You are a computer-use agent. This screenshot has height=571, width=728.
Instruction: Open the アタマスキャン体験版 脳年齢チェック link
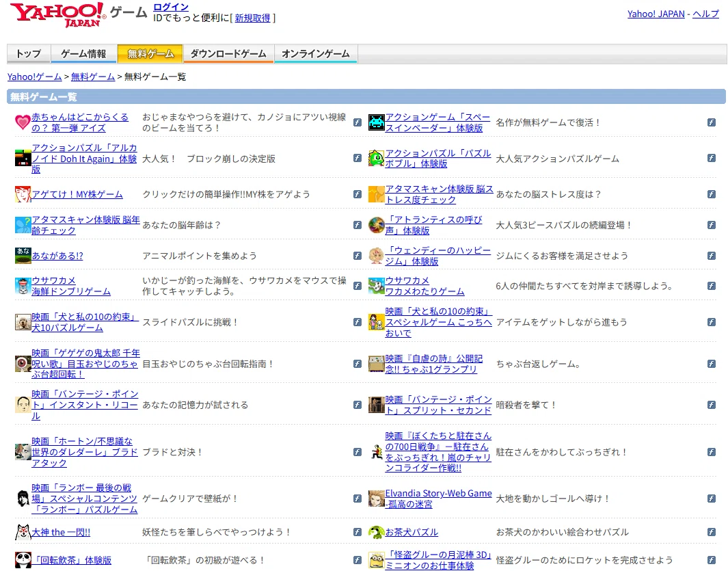85,225
